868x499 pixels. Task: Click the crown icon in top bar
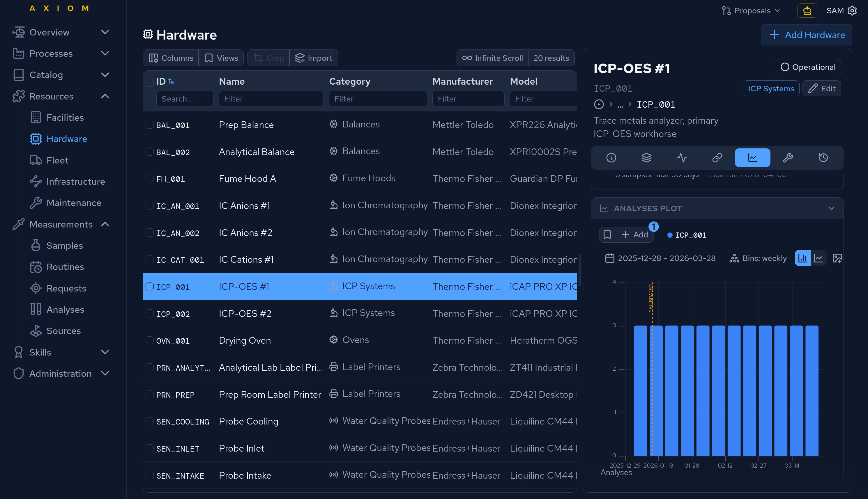807,11
